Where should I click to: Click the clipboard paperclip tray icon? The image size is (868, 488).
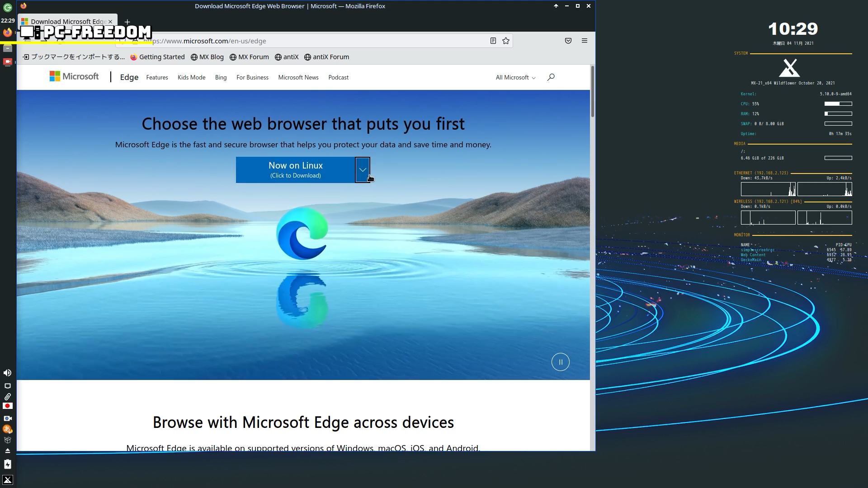[7, 396]
